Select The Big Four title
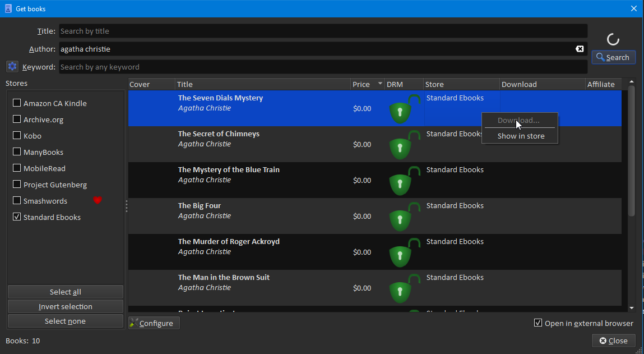This screenshot has width=644, height=354. 199,205
